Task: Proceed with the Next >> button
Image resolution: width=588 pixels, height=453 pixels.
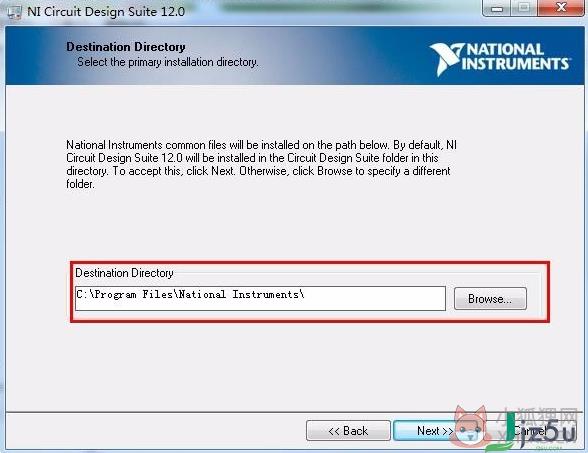Action: [x=428, y=431]
